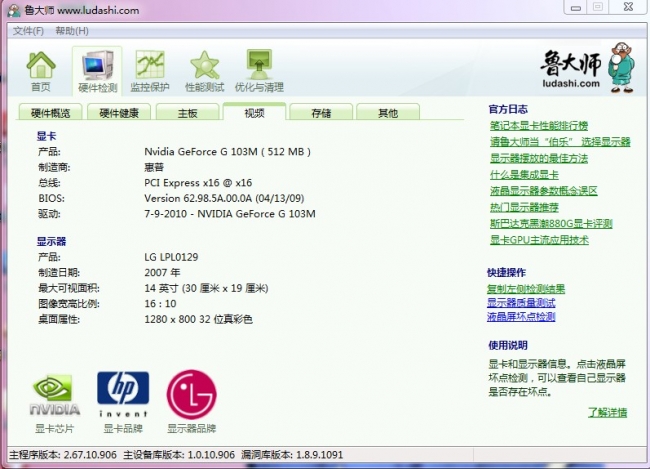
Task: Go to the 首页 home icon
Action: (40, 70)
